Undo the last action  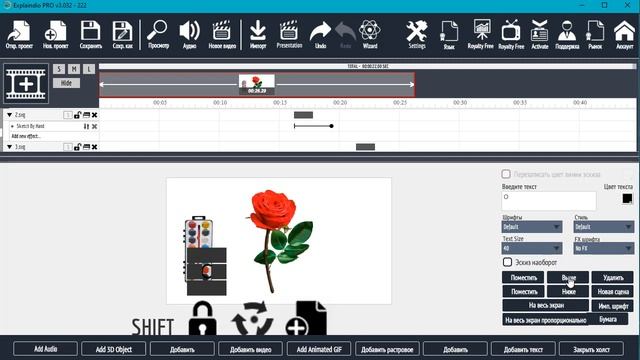click(320, 34)
